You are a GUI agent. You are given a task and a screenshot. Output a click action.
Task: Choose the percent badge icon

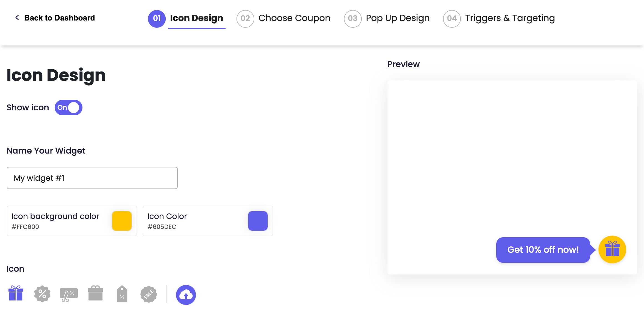point(42,294)
